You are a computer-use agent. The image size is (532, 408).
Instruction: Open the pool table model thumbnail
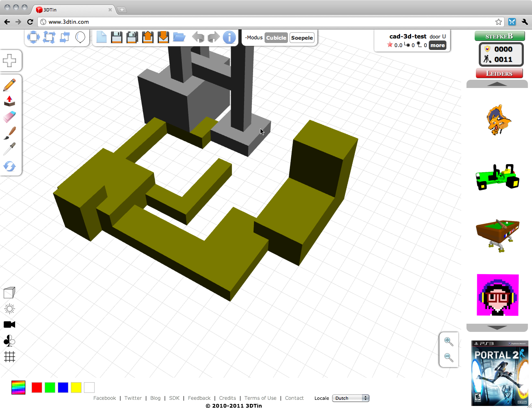point(498,235)
